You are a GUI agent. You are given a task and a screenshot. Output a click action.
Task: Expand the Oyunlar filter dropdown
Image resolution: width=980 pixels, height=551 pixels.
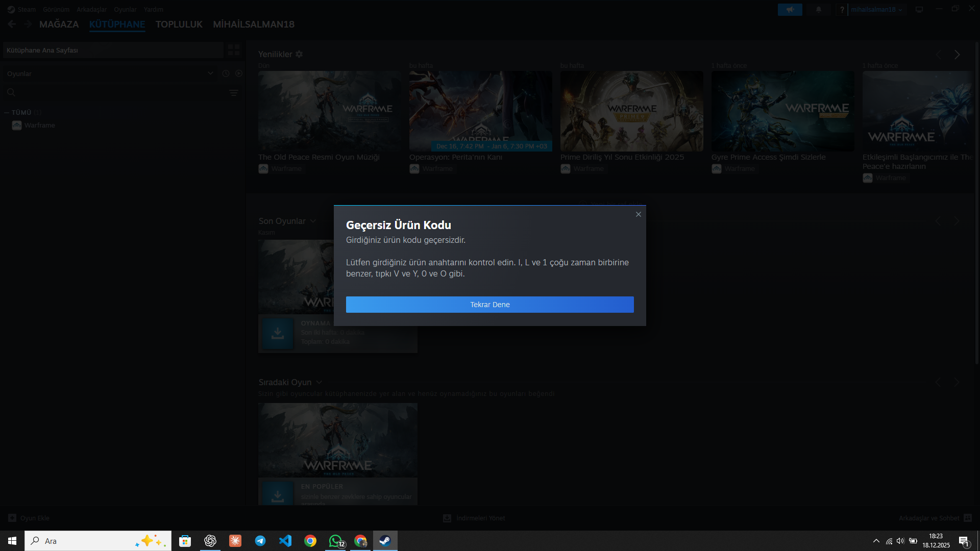(110, 73)
